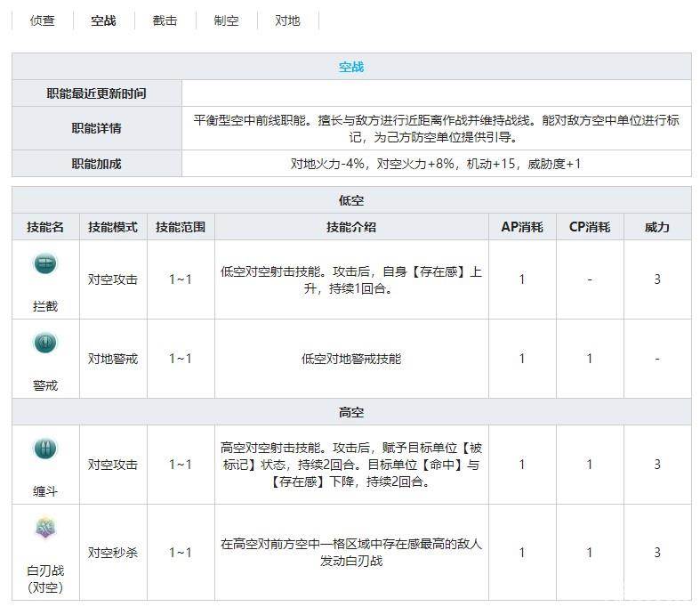
Task: Click the 白刃战 (对空) skill icon
Action: [45, 530]
